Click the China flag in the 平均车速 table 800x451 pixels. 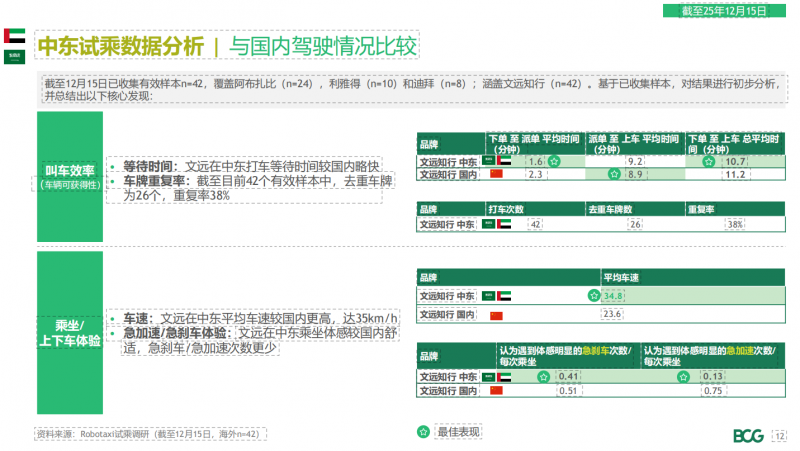tap(496, 315)
